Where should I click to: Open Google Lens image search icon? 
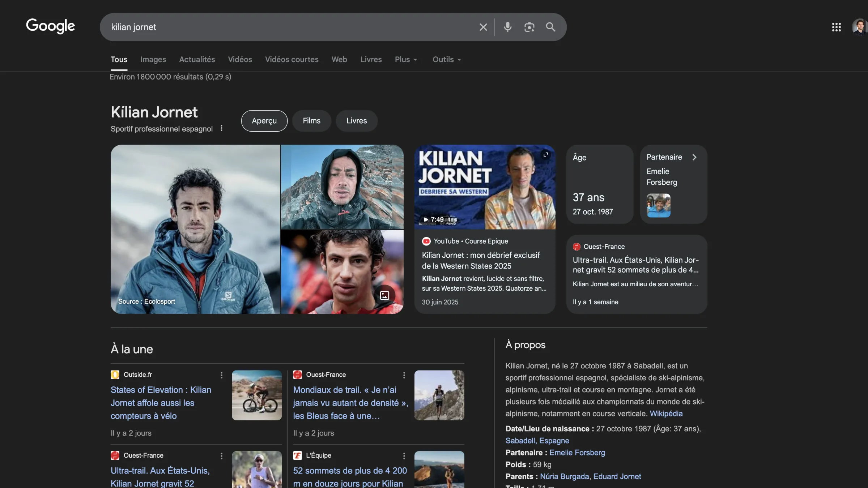(x=529, y=27)
